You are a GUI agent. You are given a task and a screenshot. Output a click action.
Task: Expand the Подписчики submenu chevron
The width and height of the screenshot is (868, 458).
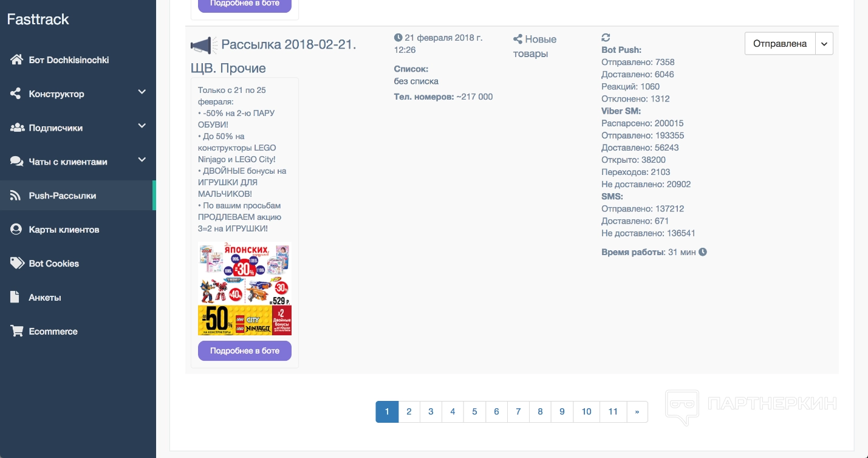click(142, 126)
